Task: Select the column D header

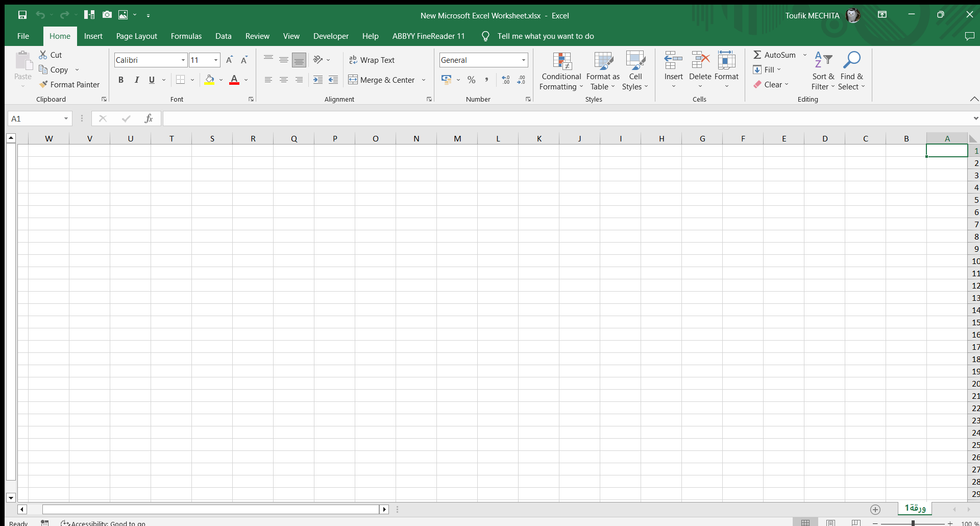Action: click(825, 138)
